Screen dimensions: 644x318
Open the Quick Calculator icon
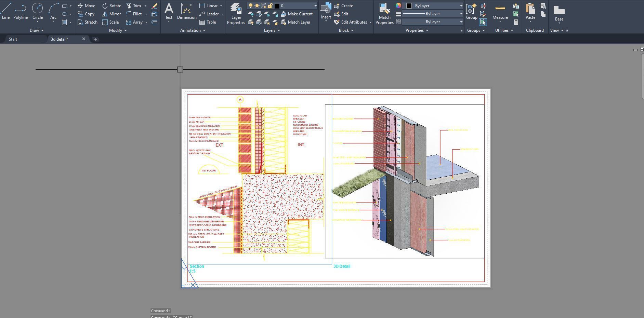(x=516, y=22)
